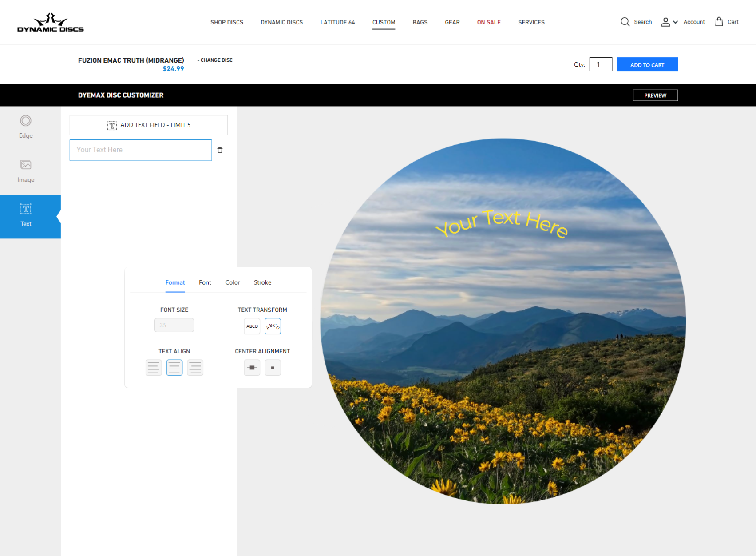756x556 pixels.
Task: Click Add to Cart button
Action: tap(647, 64)
